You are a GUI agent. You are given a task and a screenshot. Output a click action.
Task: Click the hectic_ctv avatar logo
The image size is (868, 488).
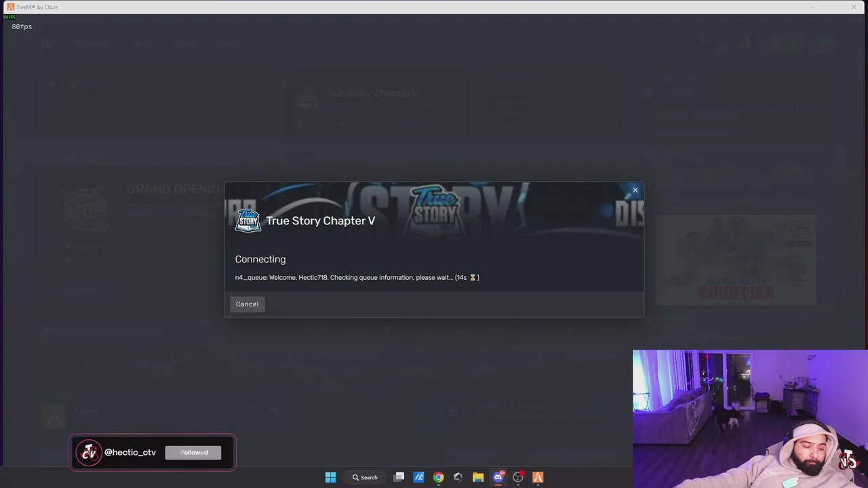coord(89,453)
